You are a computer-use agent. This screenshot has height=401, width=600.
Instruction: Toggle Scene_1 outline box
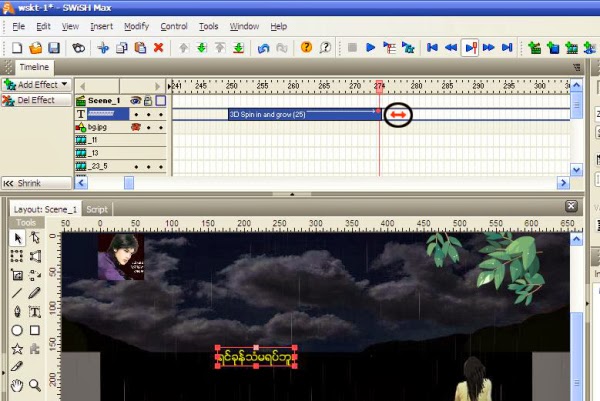(161, 101)
